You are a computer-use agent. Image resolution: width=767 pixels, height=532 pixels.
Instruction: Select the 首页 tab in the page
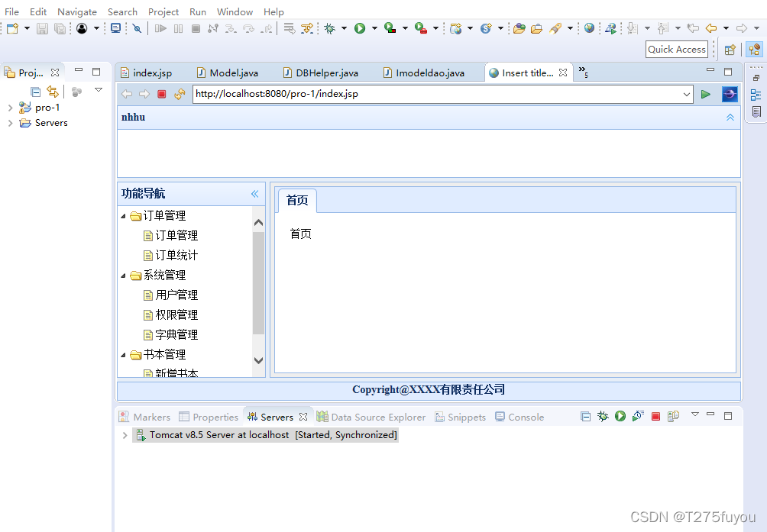[x=297, y=200]
